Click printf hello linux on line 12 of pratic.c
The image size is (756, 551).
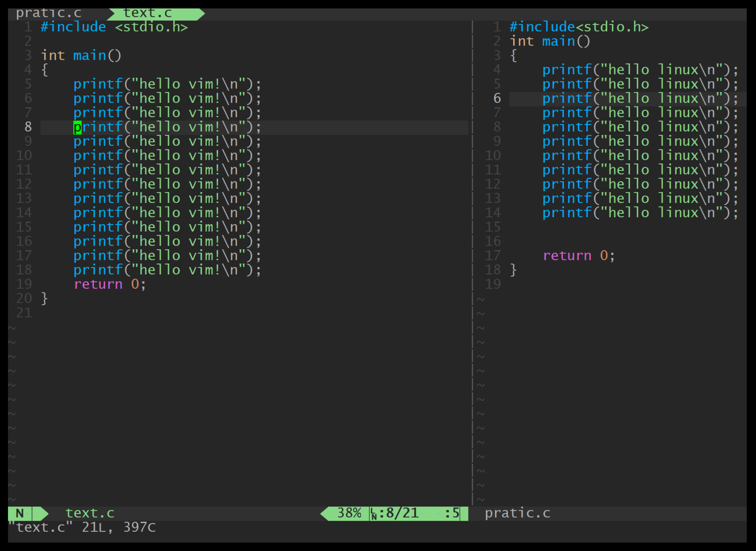tap(640, 185)
